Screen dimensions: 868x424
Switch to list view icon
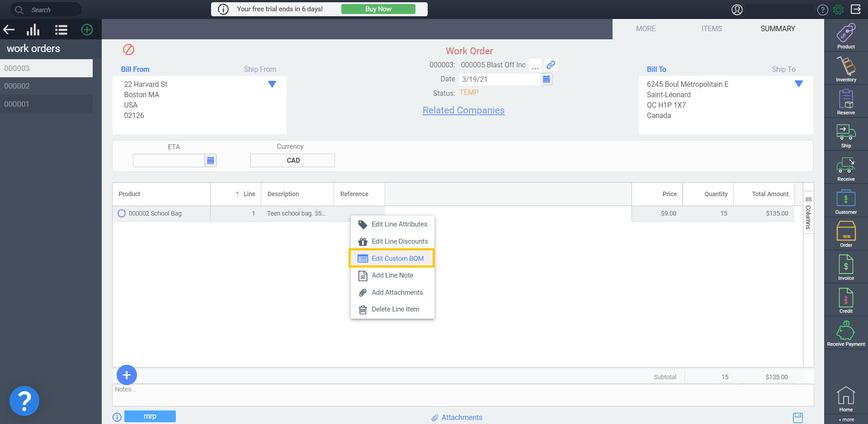click(x=61, y=30)
